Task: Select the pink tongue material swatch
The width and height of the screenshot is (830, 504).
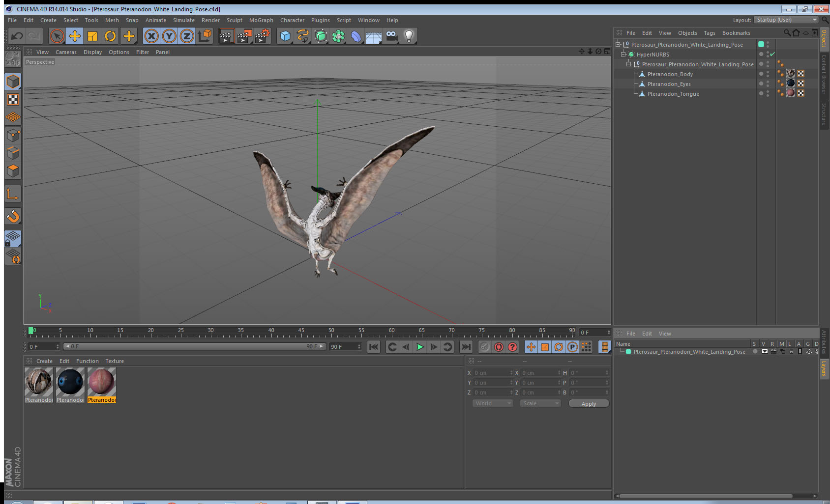Action: pyautogui.click(x=101, y=382)
